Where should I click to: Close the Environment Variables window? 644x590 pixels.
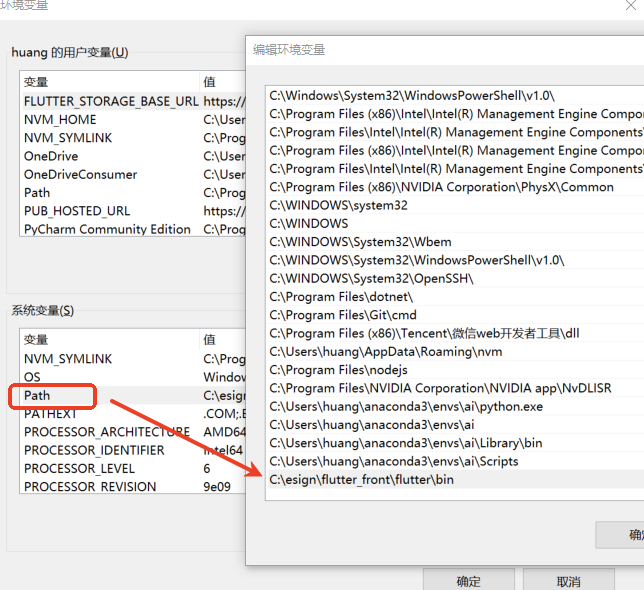pyautogui.click(x=631, y=5)
